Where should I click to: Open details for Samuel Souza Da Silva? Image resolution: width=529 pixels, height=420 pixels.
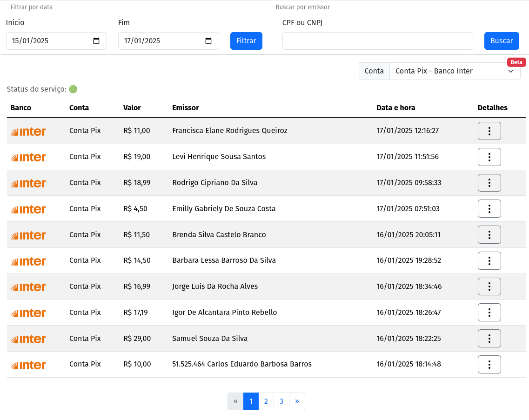pos(489,338)
